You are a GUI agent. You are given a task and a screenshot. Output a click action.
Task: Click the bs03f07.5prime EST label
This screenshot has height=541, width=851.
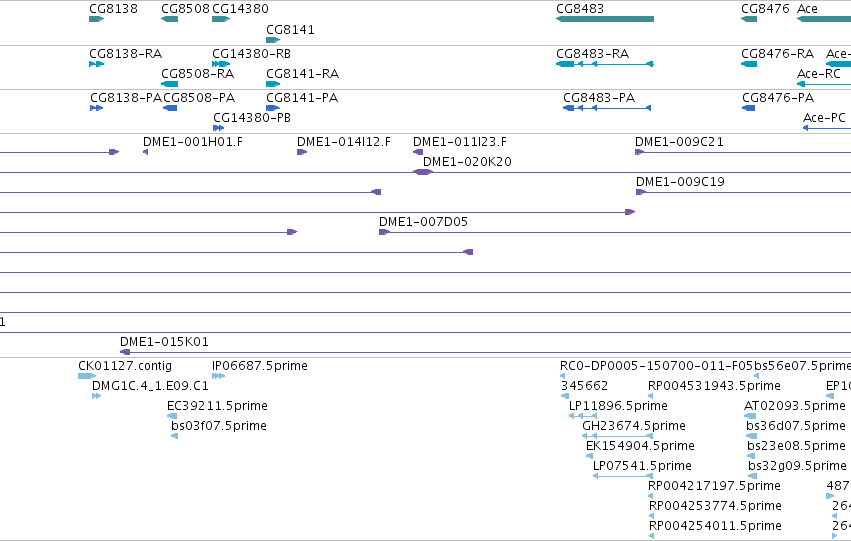(219, 426)
